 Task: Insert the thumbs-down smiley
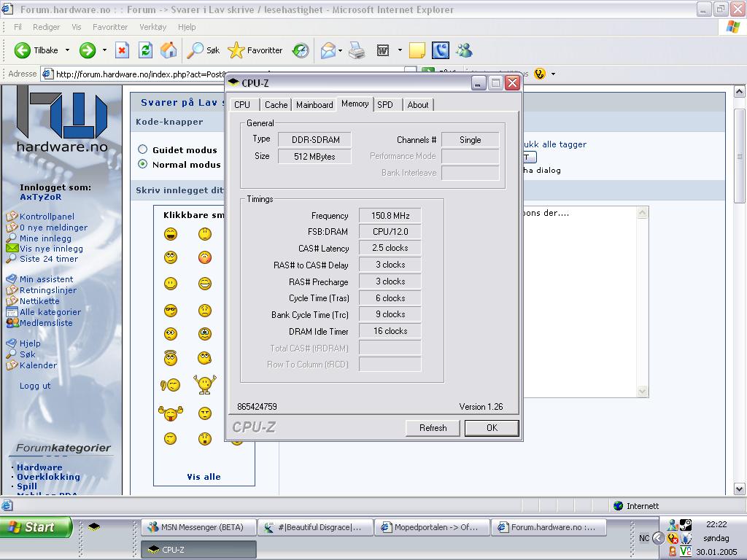pyautogui.click(x=170, y=384)
